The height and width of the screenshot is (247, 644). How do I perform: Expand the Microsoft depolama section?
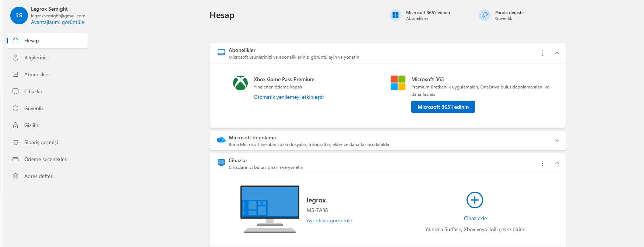click(x=557, y=140)
